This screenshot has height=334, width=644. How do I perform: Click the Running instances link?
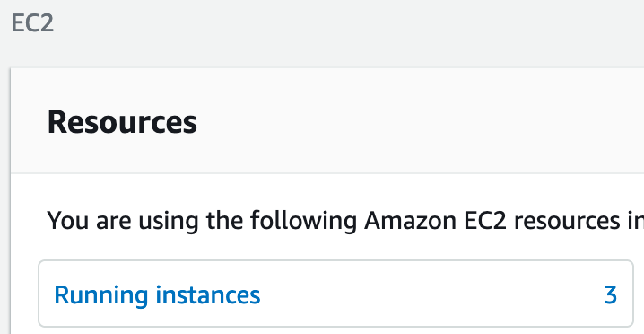(x=157, y=294)
